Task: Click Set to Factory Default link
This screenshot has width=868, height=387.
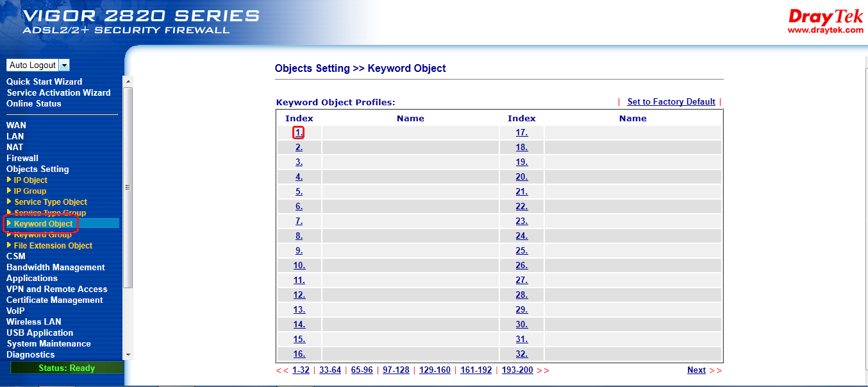Action: 671,102
